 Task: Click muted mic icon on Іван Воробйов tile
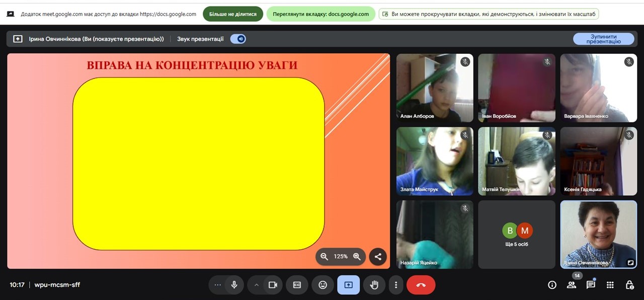click(547, 62)
